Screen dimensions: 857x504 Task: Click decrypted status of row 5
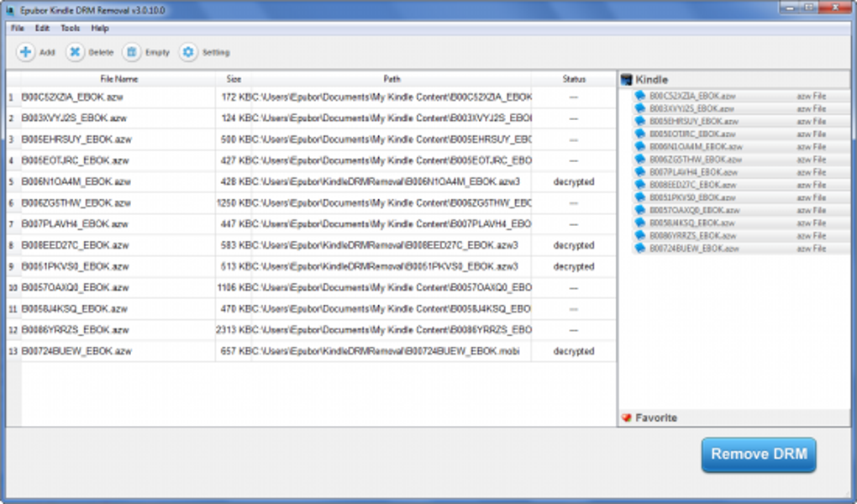tap(573, 182)
